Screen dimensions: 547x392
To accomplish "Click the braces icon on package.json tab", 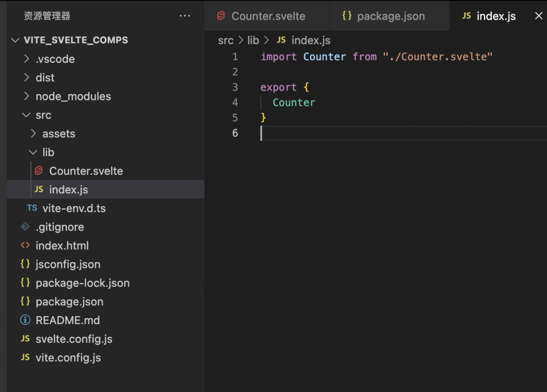I will tap(347, 16).
